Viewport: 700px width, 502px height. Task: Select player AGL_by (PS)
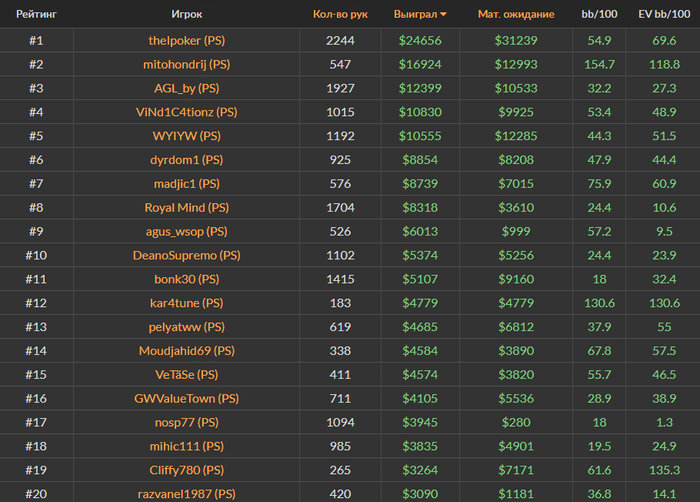coord(186,88)
